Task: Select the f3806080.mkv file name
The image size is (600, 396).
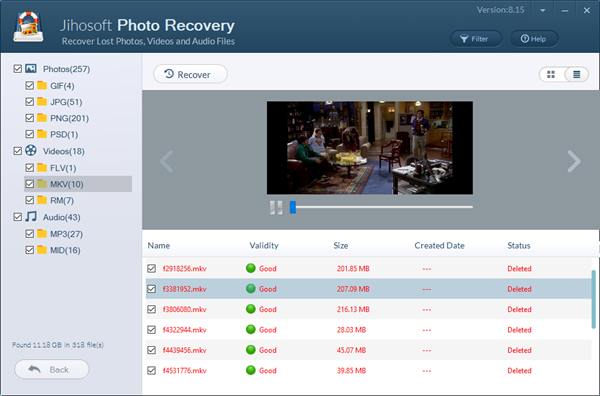Action: coord(184,310)
